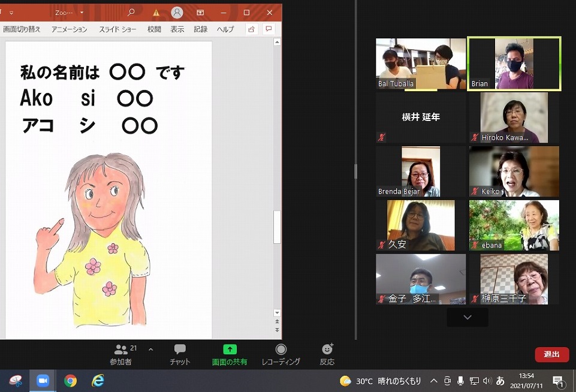This screenshot has width=576, height=392.
Task: Click the PowerPoint share icon in ribbon
Action: click(x=251, y=29)
